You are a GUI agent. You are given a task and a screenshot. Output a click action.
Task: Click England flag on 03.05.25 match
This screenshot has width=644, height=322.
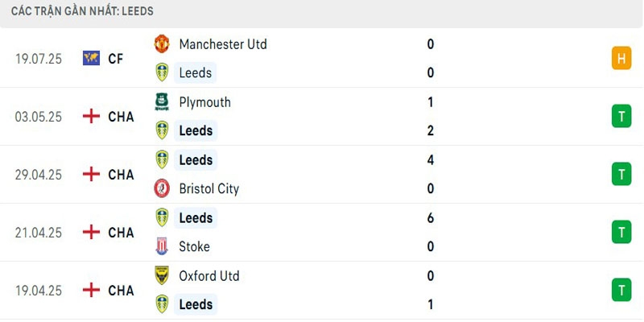[91, 117]
